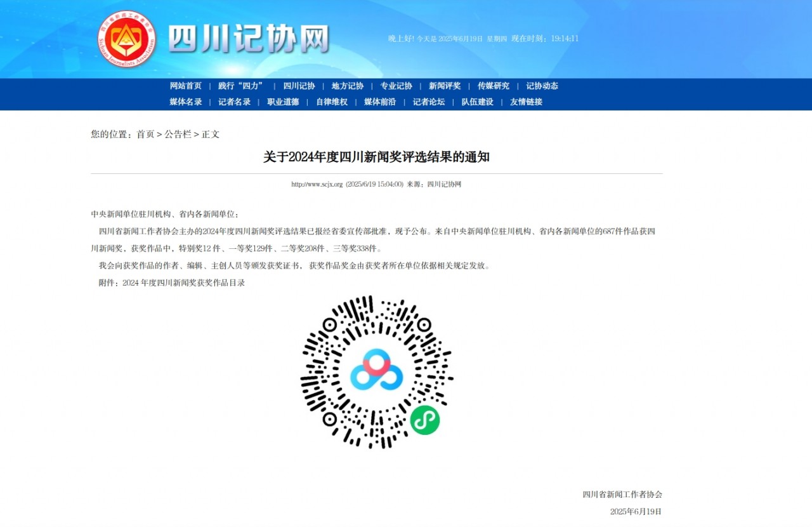
Task: Open the 媒体名录 directory
Action: click(185, 102)
